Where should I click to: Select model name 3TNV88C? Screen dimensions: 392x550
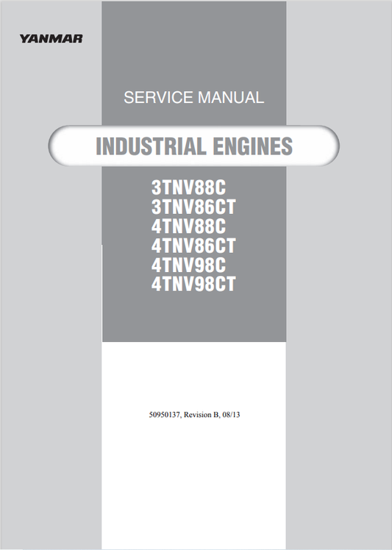point(188,187)
